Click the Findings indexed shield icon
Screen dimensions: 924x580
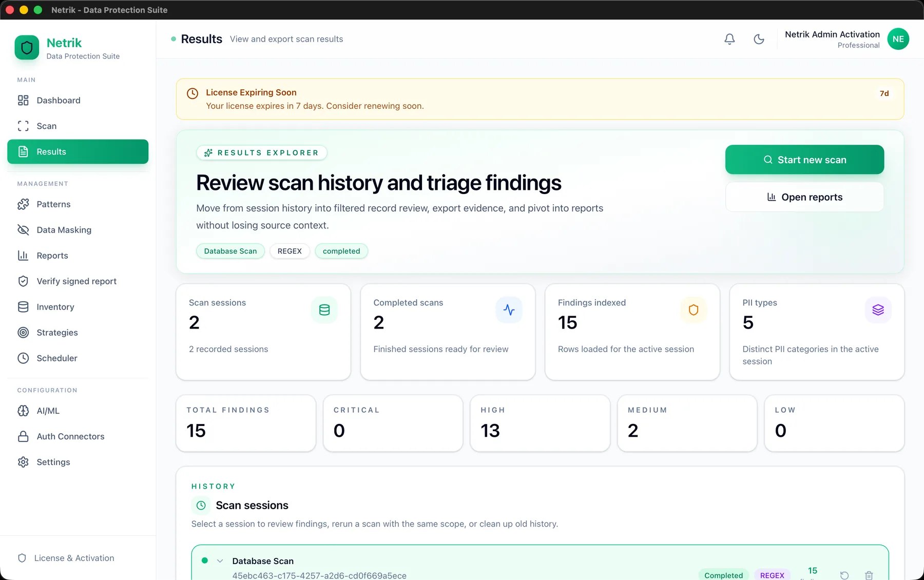click(694, 310)
